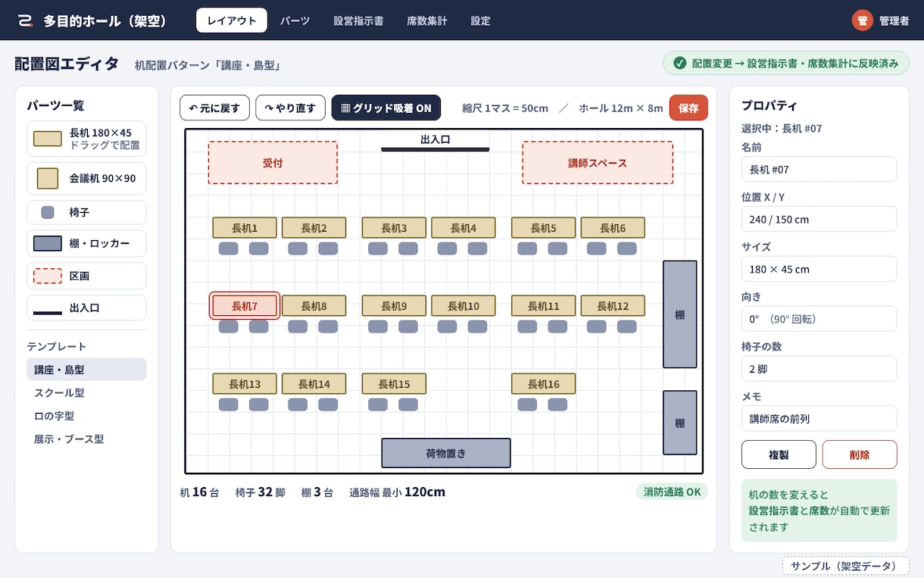The width and height of the screenshot is (924, 578).
Task: Click the 棚 3 台 count
Action: tap(317, 492)
